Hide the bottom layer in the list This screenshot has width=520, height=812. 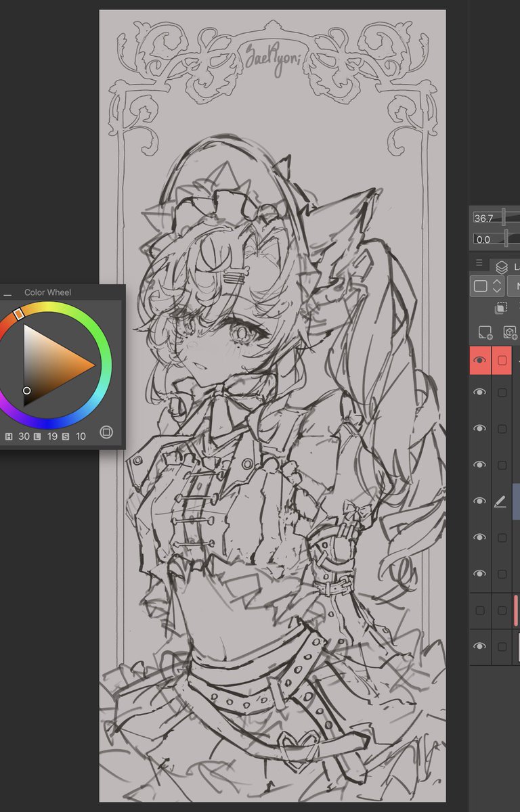tap(480, 647)
